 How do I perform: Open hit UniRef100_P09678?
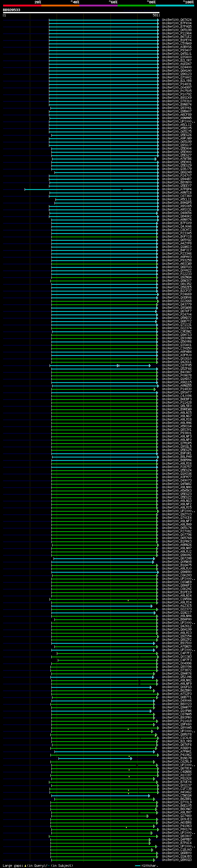point(176,375)
